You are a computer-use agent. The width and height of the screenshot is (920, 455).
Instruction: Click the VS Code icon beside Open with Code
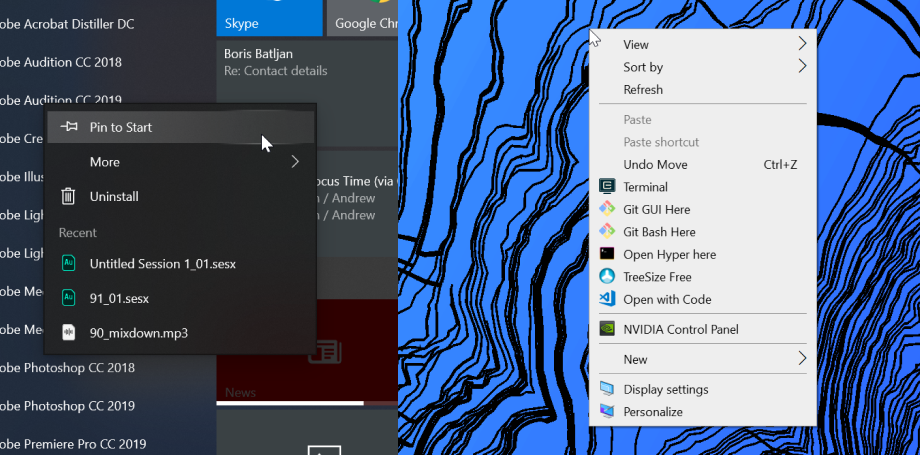click(x=607, y=299)
